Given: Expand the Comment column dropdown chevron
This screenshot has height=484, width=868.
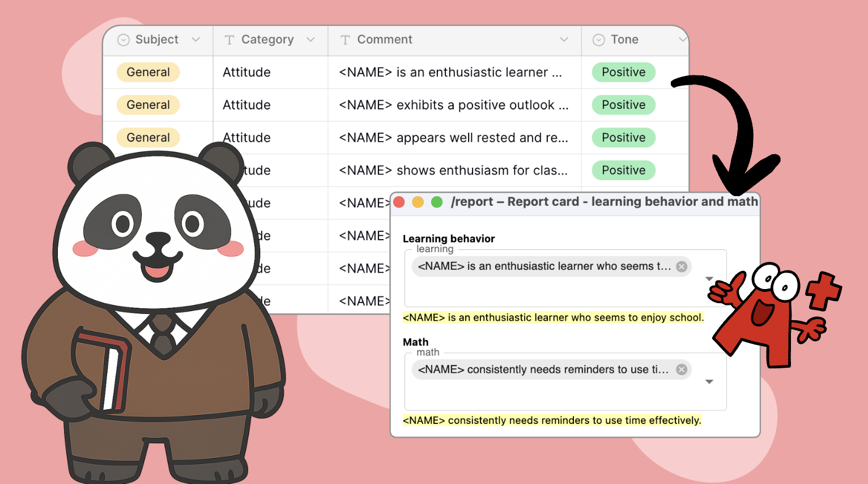Looking at the screenshot, I should click(x=564, y=40).
